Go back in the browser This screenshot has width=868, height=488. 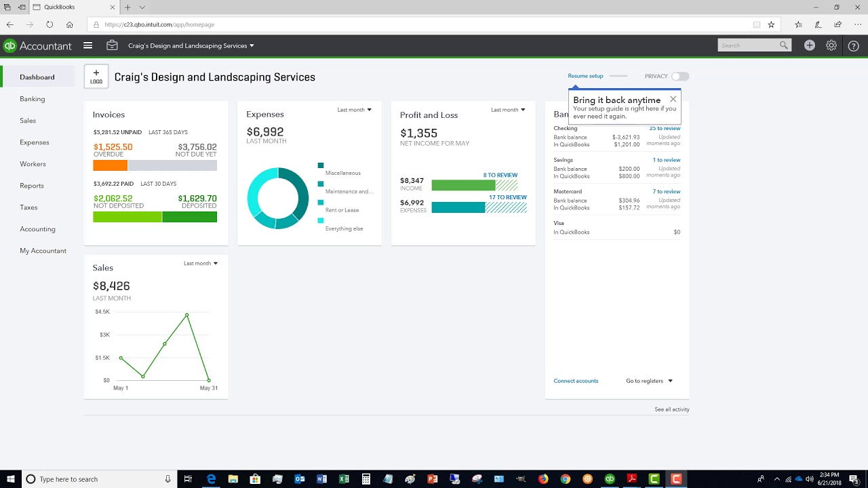coord(10,24)
